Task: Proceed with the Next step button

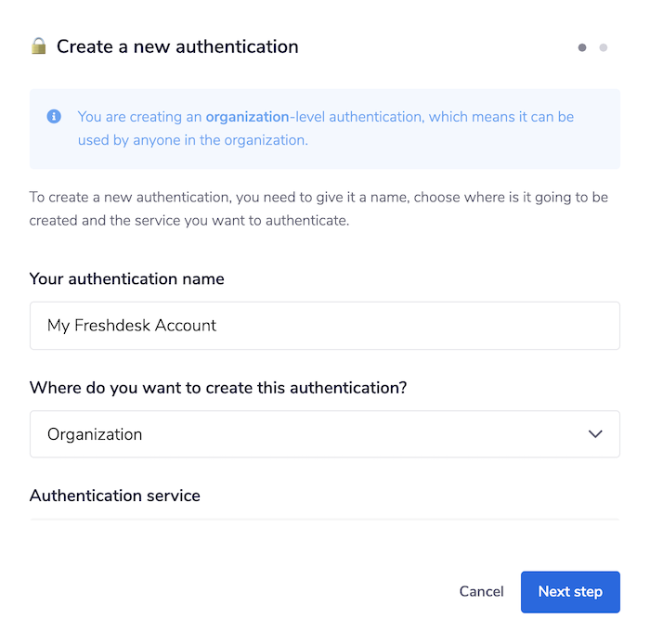Action: click(x=570, y=592)
